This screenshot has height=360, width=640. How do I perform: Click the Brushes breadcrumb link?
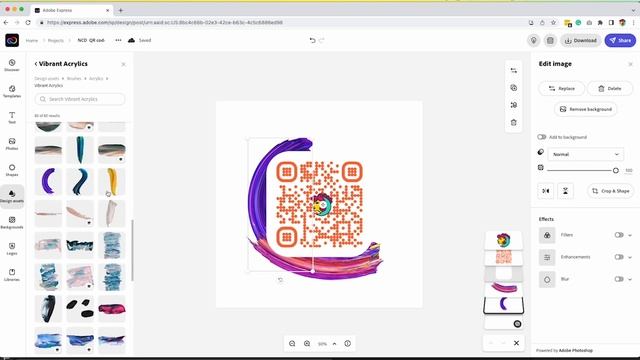pyautogui.click(x=74, y=78)
